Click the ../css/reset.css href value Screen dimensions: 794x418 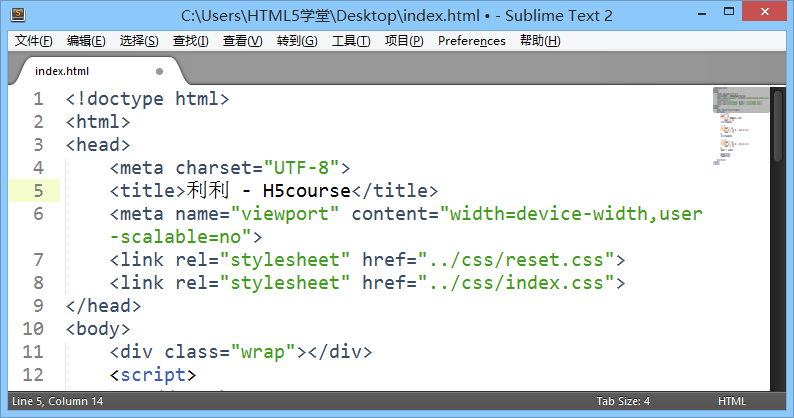pyautogui.click(x=516, y=260)
